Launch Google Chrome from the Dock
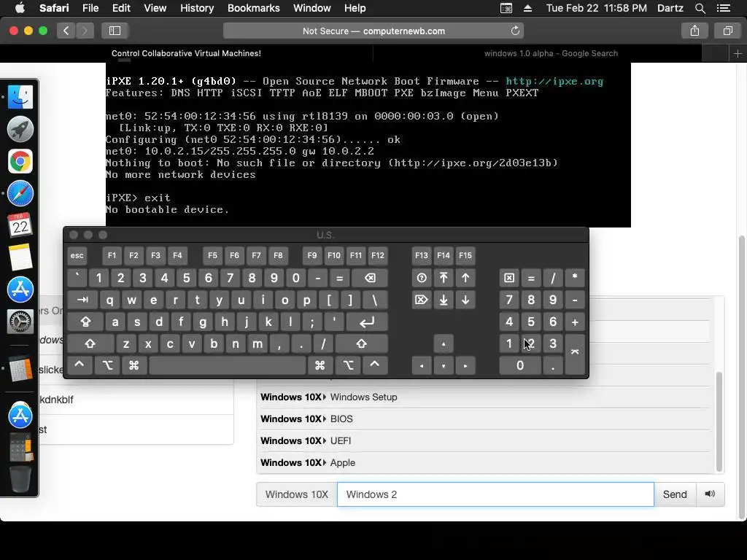 point(20,161)
